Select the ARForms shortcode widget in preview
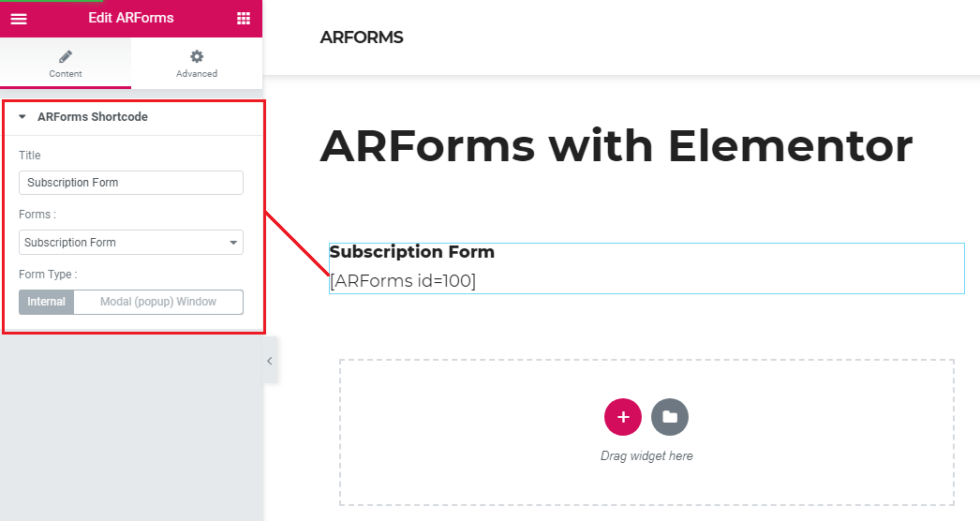 [646, 280]
